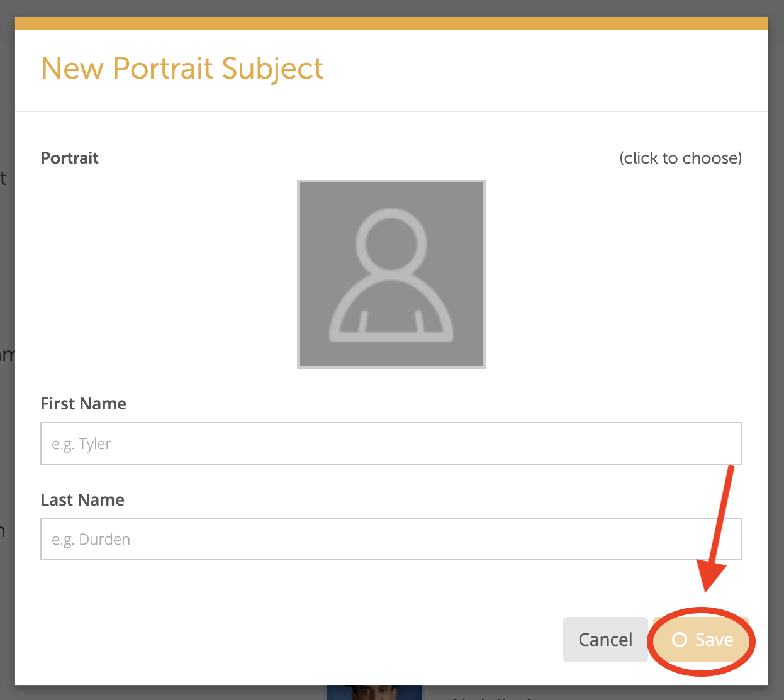Click the 'Last Name' label
The image size is (784, 700).
coord(82,500)
